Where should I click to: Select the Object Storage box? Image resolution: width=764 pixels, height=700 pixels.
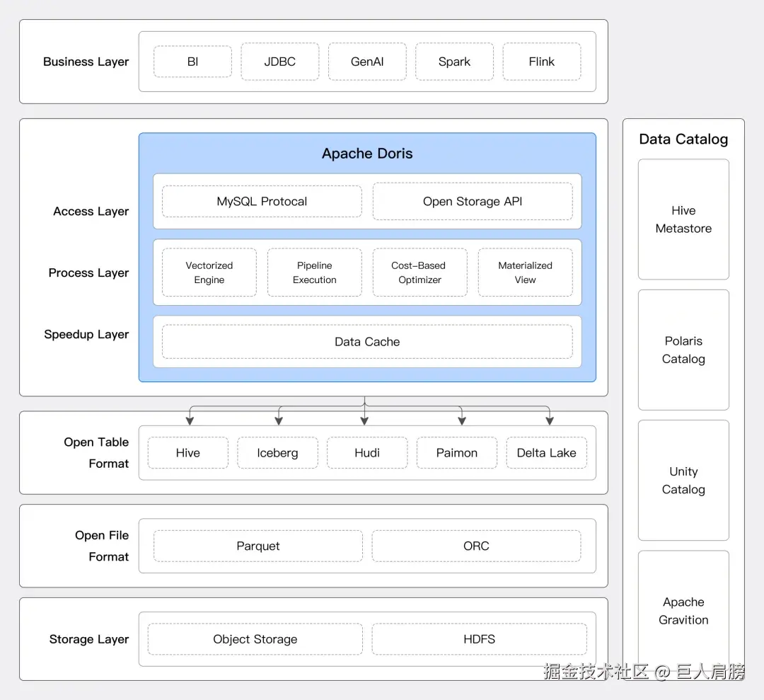click(x=255, y=639)
